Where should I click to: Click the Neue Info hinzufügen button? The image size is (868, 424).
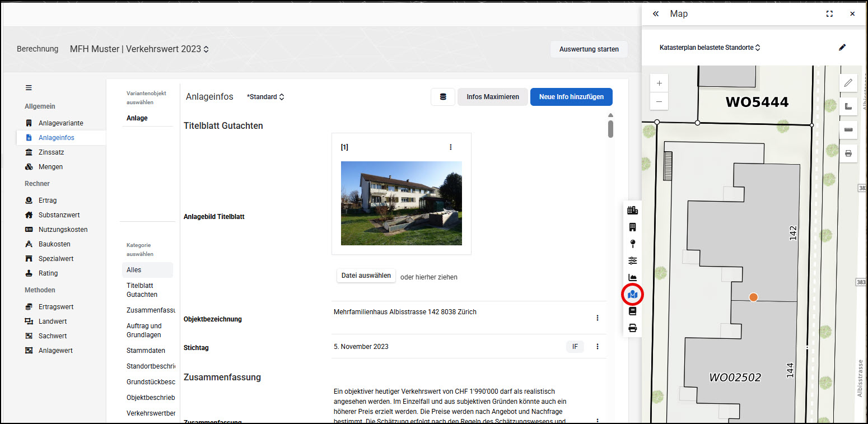click(571, 97)
